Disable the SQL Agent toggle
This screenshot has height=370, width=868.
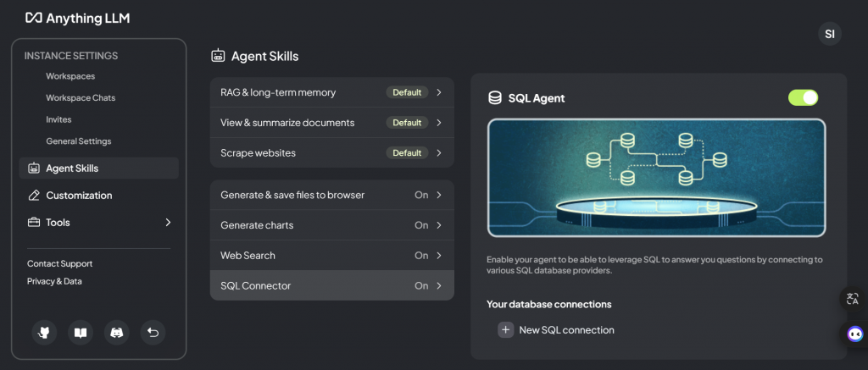[803, 97]
